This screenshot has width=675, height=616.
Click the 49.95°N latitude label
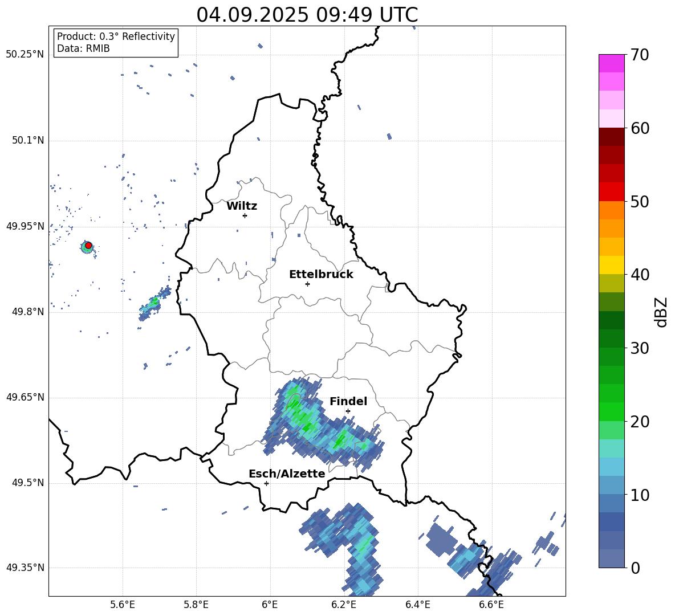point(25,226)
